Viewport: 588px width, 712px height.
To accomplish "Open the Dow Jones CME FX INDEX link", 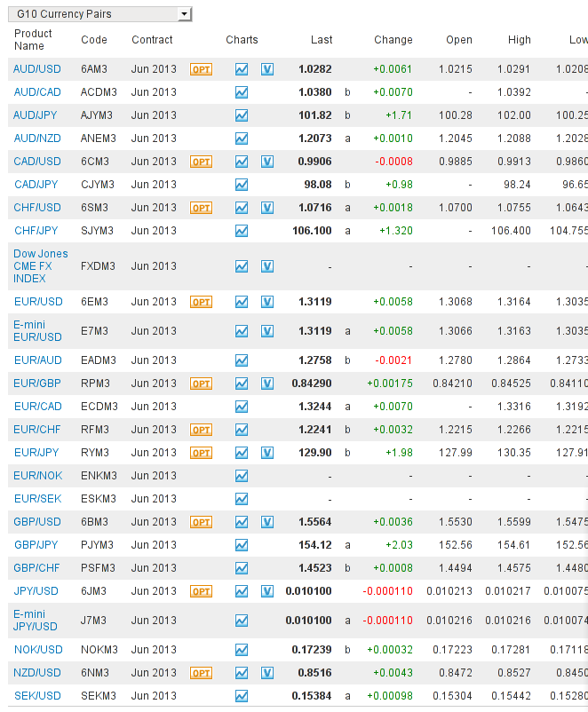I will (x=41, y=266).
